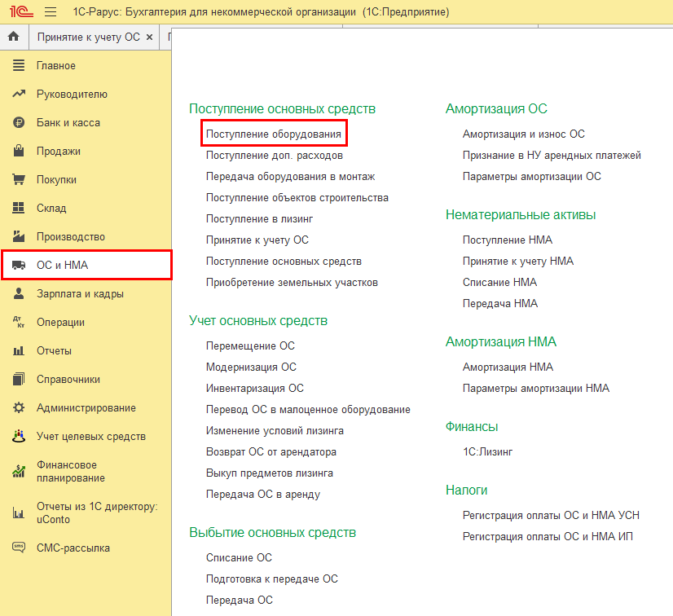
Task: Click the 1C logo icon
Action: click(19, 12)
